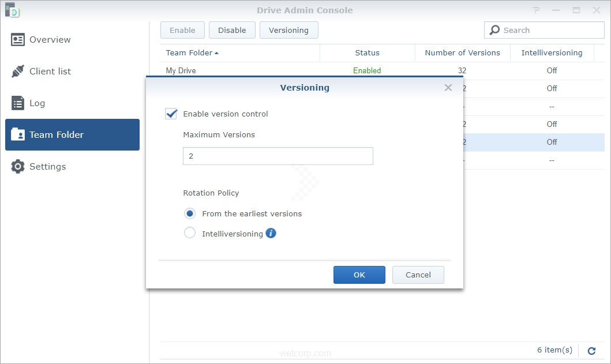
Task: Click the Client list plug icon
Action: click(18, 72)
